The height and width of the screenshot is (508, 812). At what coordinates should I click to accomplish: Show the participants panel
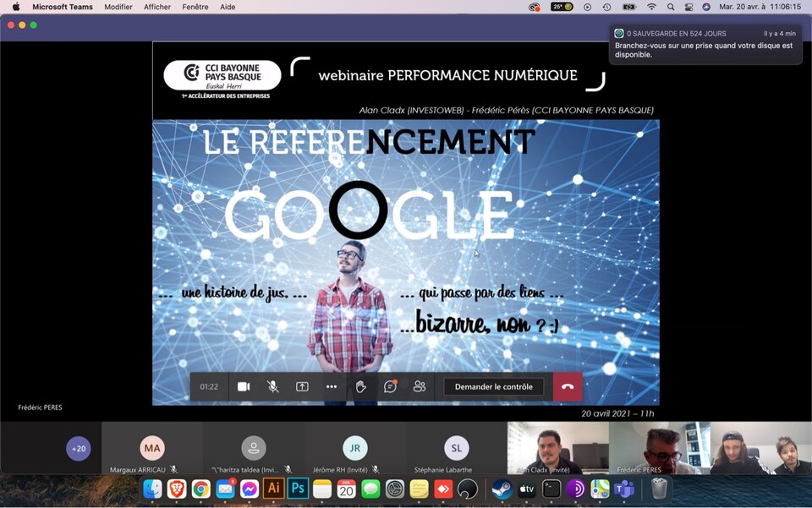420,387
